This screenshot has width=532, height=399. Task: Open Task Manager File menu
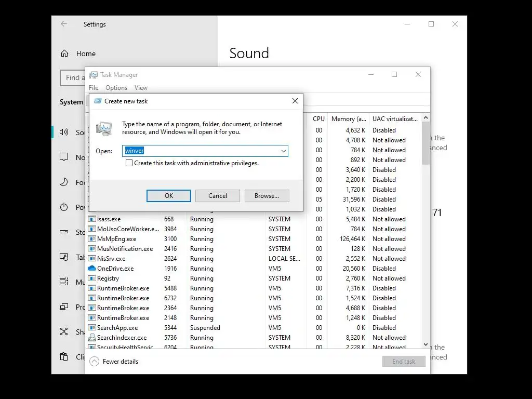pos(94,87)
